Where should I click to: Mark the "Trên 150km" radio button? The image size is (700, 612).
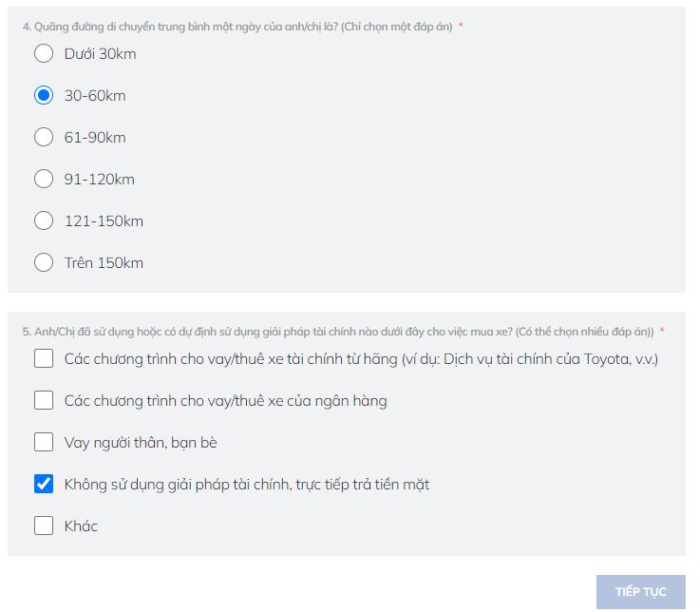pos(44,262)
